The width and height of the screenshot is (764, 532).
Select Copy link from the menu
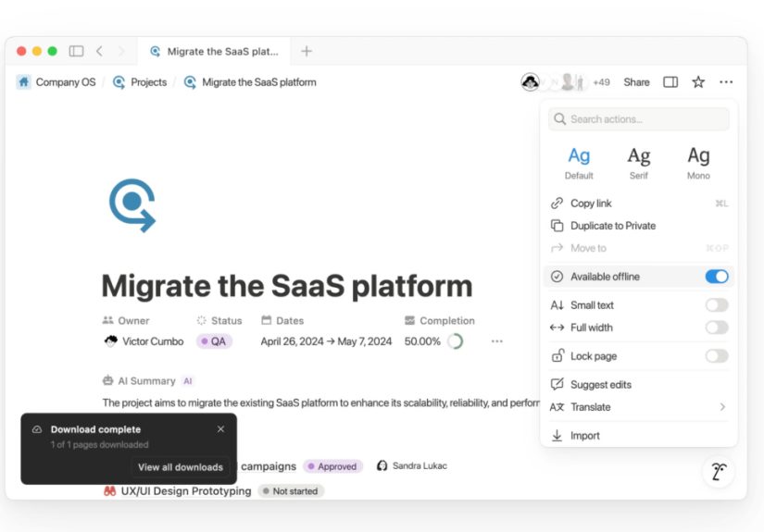tap(591, 204)
